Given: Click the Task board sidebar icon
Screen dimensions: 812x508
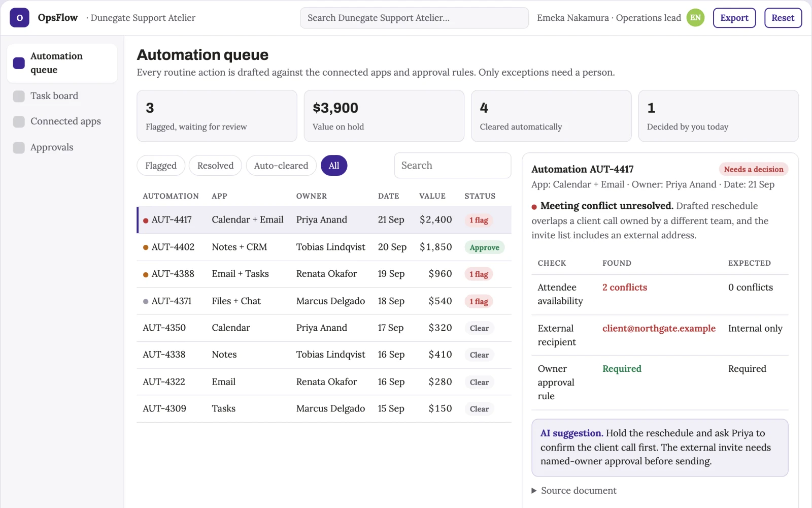Looking at the screenshot, I should tap(19, 96).
